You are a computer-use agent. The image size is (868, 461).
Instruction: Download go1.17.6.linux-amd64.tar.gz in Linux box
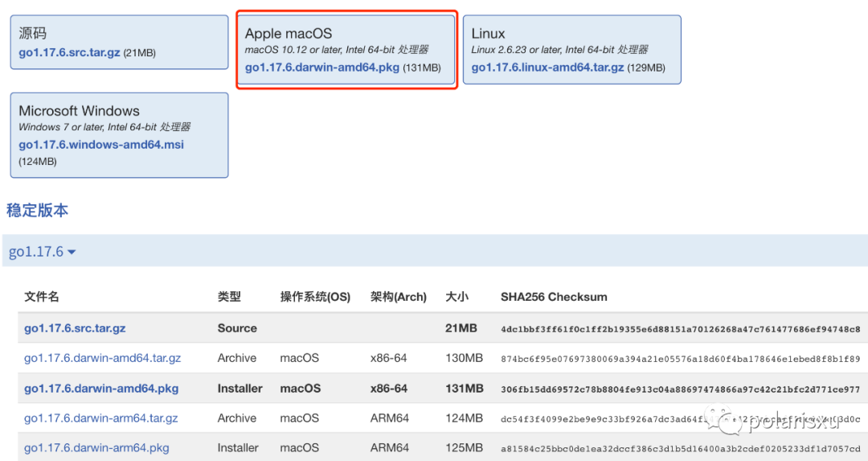tap(547, 68)
